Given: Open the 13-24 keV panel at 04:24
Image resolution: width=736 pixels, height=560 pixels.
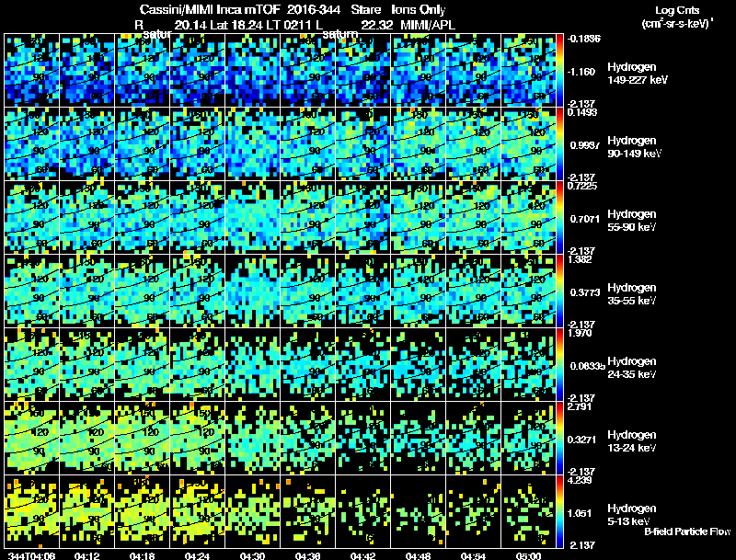Looking at the screenshot, I should tap(197, 438).
